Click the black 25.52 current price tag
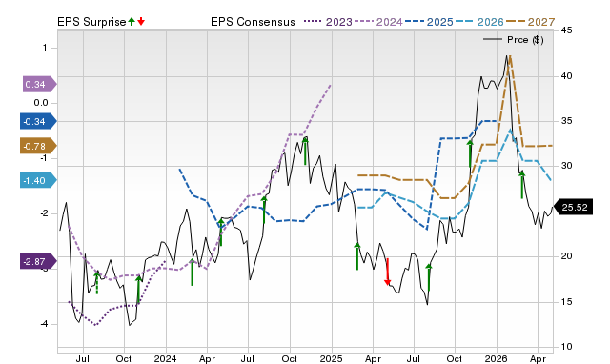610x364 pixels. click(x=573, y=207)
